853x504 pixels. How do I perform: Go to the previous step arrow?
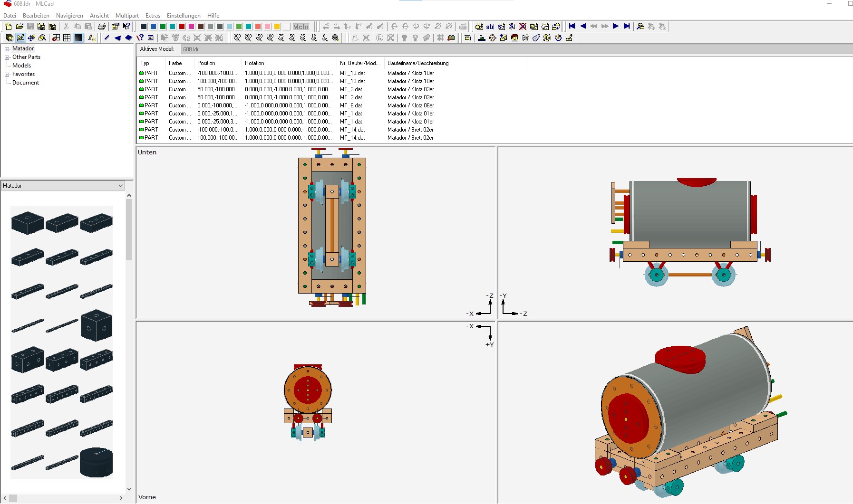pyautogui.click(x=583, y=27)
